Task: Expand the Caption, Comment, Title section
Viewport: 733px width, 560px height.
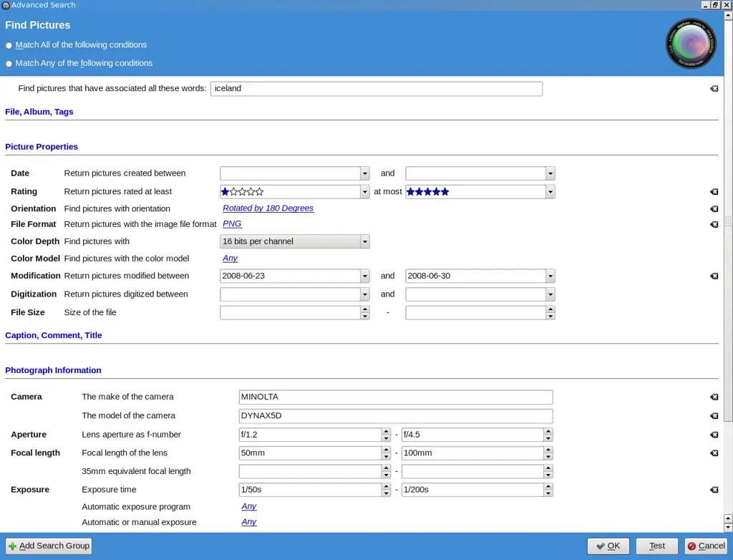Action: point(54,335)
